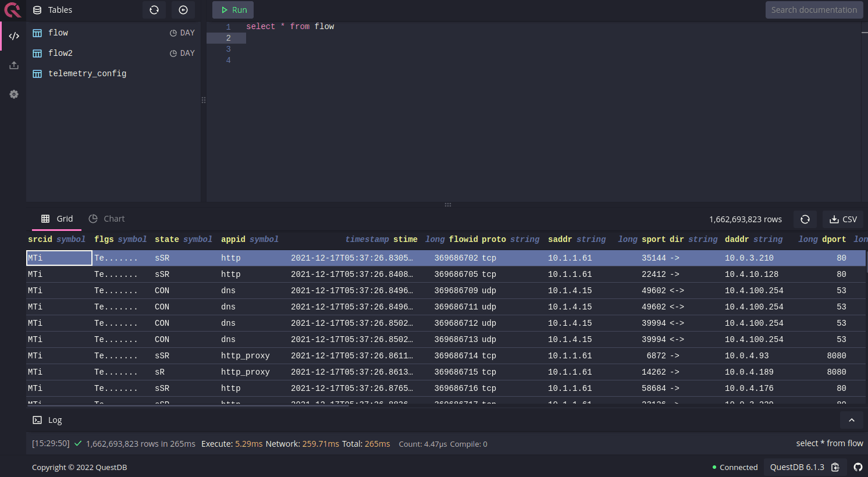Image resolution: width=868 pixels, height=477 pixels.
Task: Expand the flow table in tree
Action: 58,33
